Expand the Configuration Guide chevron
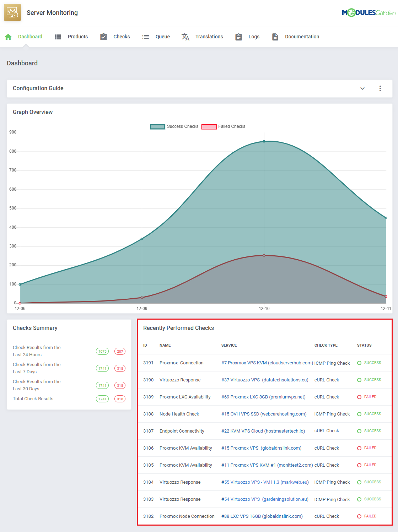Image resolution: width=398 pixels, height=532 pixels. (x=362, y=88)
